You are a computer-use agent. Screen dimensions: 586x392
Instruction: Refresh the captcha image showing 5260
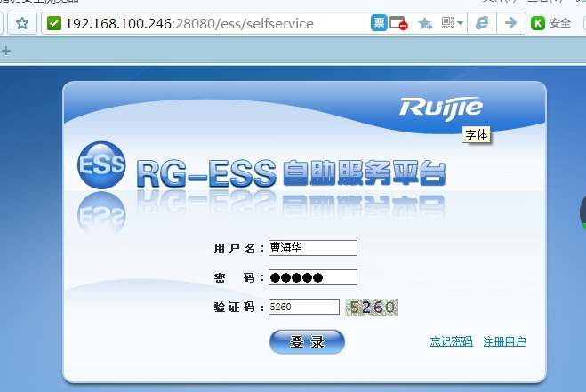[372, 308]
